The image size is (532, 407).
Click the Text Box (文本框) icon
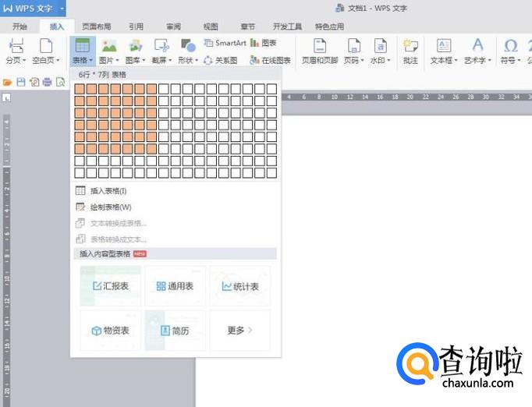(444, 45)
